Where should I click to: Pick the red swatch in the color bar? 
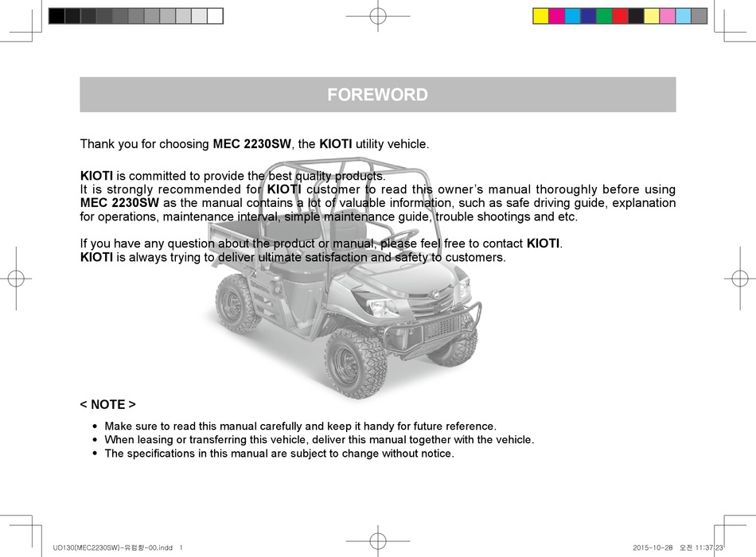[x=621, y=16]
